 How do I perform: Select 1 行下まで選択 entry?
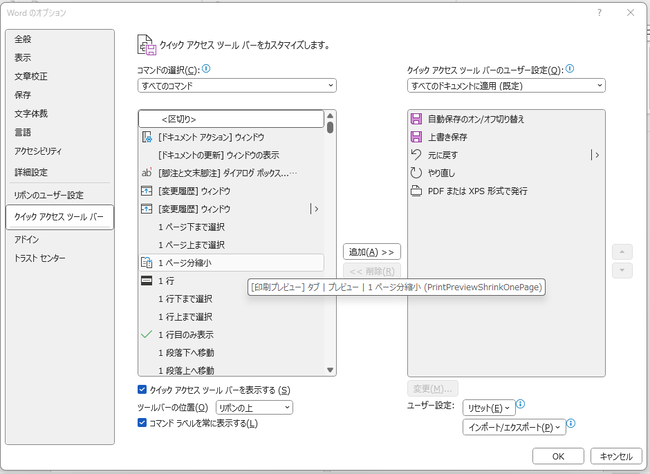click(231, 299)
